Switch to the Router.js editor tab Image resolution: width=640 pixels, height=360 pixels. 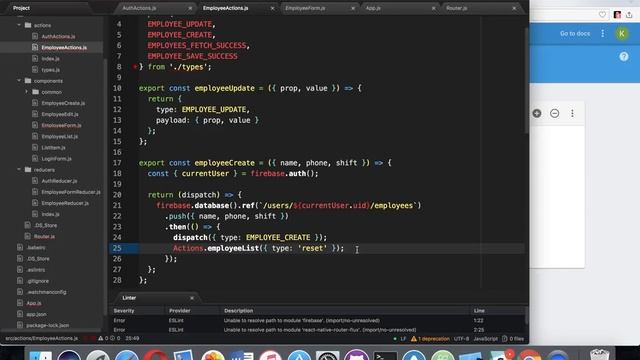(456, 8)
